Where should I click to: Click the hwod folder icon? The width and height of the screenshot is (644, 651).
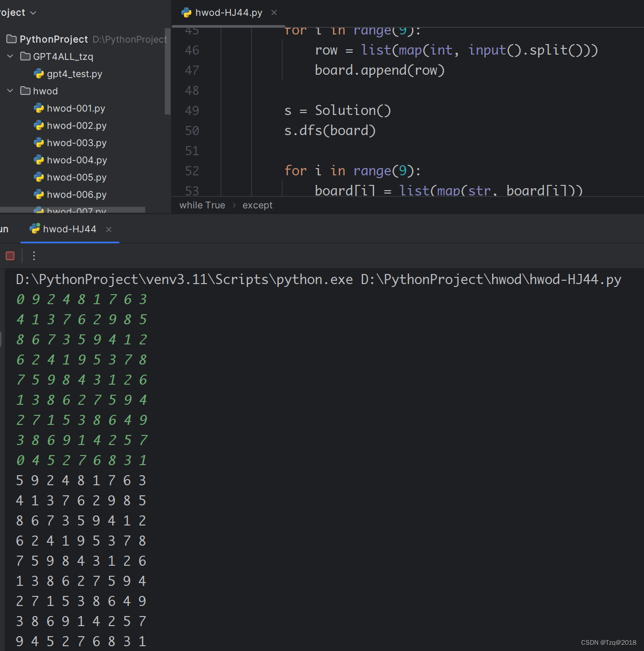point(25,91)
